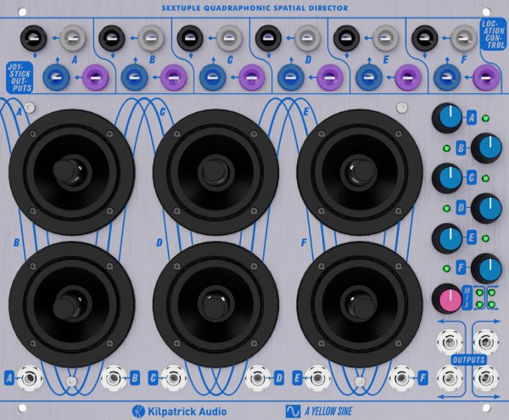
Task: Click the blue jack in section C
Action: tap(211, 77)
